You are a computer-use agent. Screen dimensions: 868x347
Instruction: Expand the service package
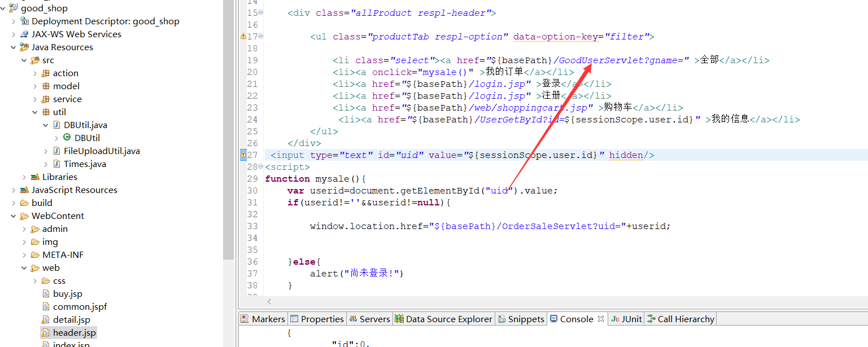coord(35,99)
